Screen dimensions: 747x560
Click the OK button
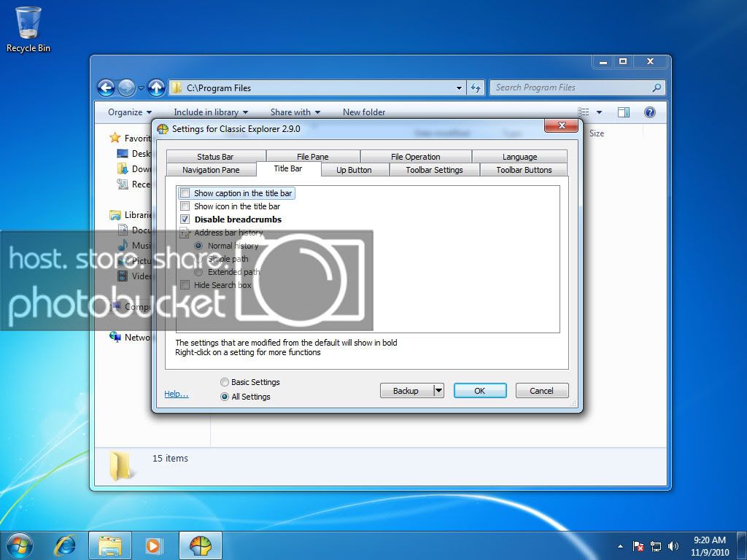480,391
